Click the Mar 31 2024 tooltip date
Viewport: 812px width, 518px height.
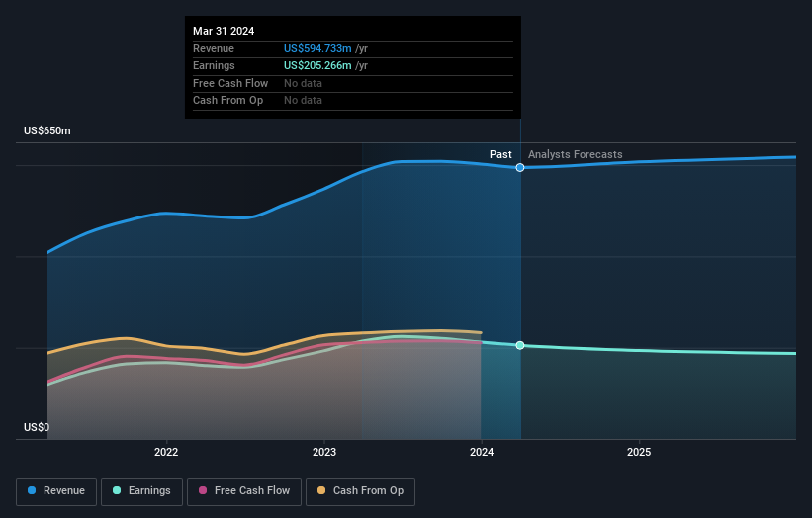click(224, 31)
